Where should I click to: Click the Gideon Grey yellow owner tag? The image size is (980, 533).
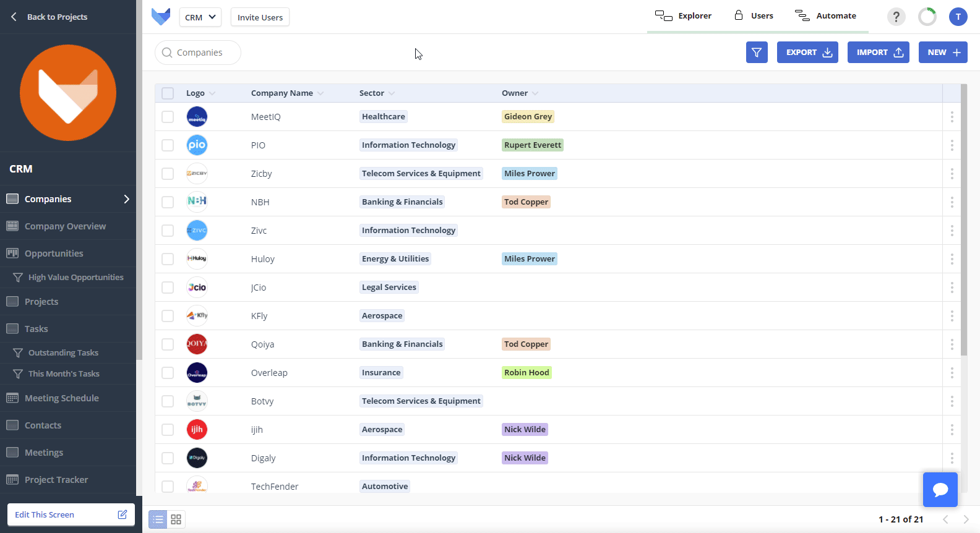coord(528,117)
